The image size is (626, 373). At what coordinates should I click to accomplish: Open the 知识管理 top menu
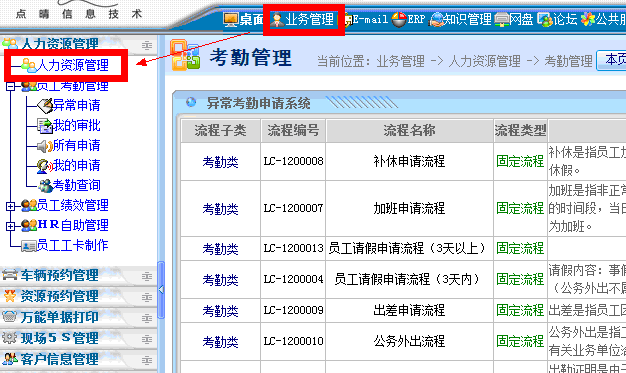tap(460, 19)
